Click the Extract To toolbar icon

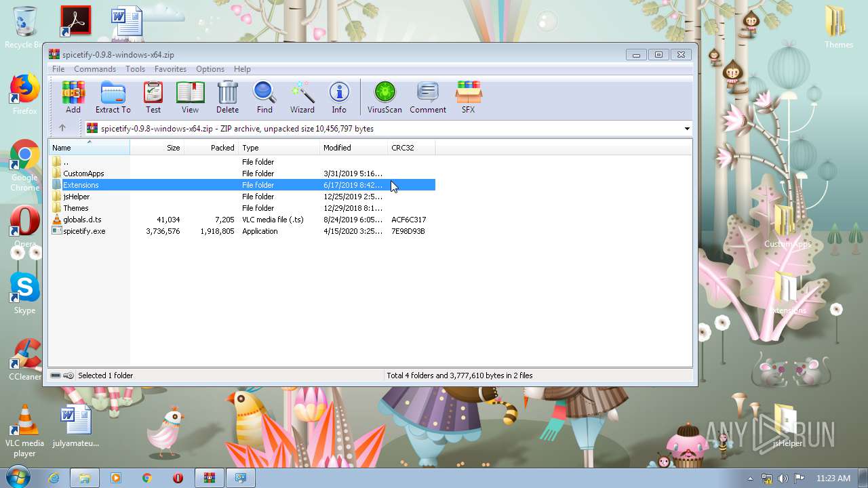coord(113,98)
